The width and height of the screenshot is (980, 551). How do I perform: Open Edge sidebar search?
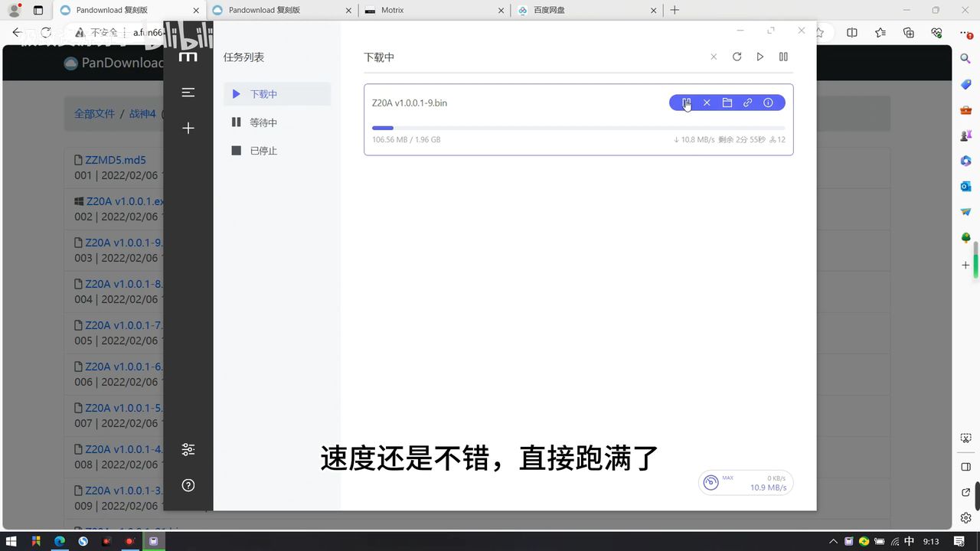coord(966,58)
